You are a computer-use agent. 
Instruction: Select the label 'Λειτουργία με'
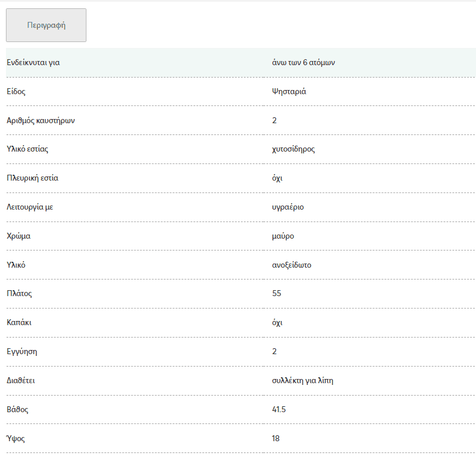coord(30,207)
